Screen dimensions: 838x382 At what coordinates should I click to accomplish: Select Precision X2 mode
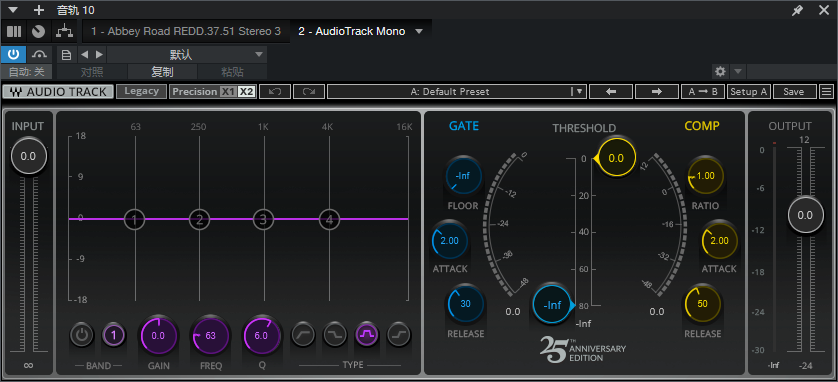246,92
